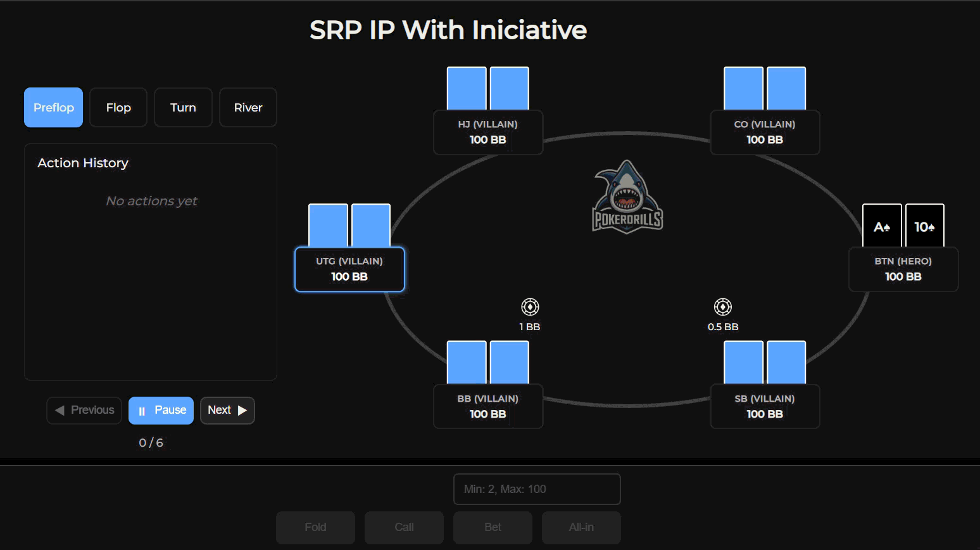This screenshot has width=980, height=550.
Task: Click the CO villain's face-down cards
Action: tap(764, 89)
